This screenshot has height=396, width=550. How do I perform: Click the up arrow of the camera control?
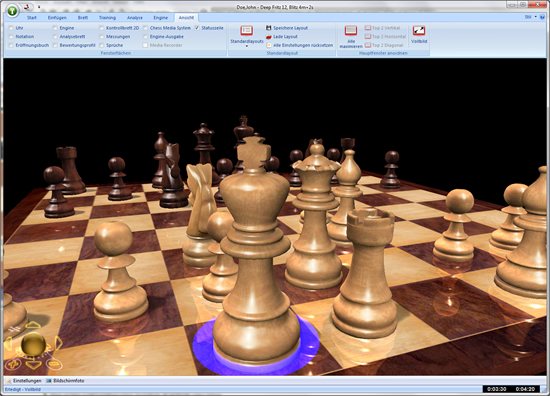point(33,325)
